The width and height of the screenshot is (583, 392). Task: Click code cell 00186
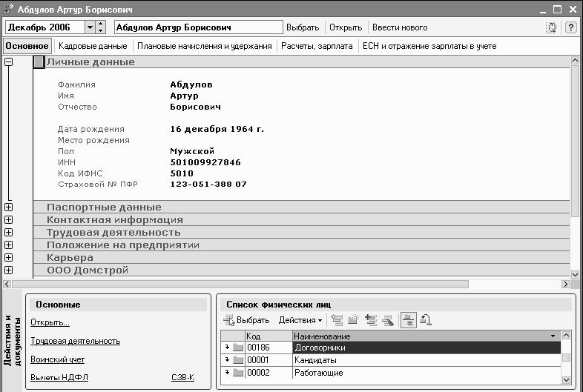tap(269, 348)
